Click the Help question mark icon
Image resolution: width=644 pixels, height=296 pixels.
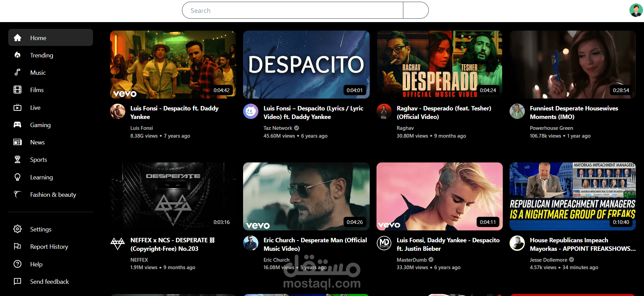click(17, 264)
